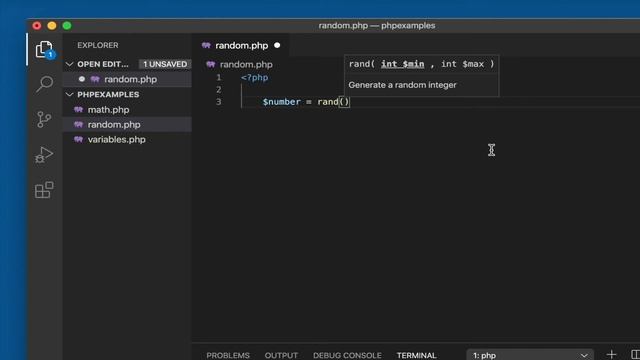Image resolution: width=640 pixels, height=360 pixels.
Task: Click the 'int $min' parameter in the hint
Action: (402, 64)
